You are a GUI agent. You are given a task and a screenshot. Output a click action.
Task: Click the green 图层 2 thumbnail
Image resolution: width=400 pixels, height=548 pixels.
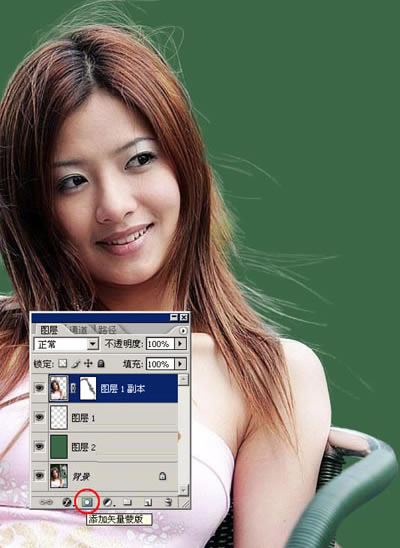[59, 446]
